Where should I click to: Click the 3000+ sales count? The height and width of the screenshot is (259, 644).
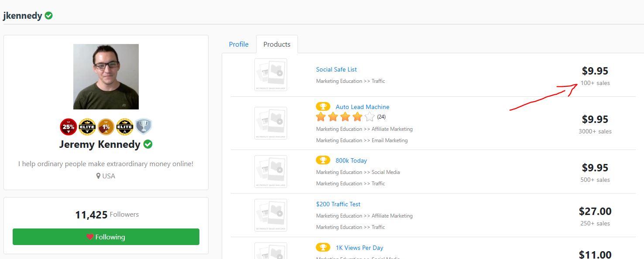point(595,131)
